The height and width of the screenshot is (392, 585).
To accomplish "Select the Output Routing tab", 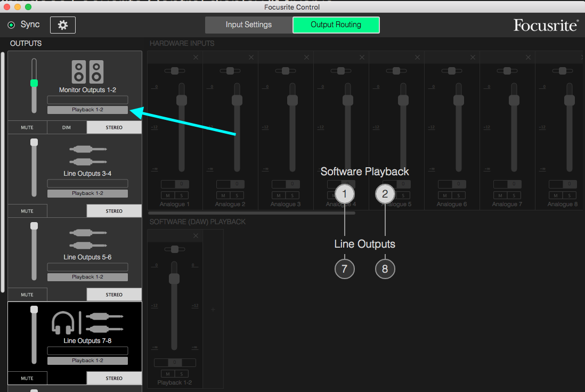I will [x=336, y=24].
